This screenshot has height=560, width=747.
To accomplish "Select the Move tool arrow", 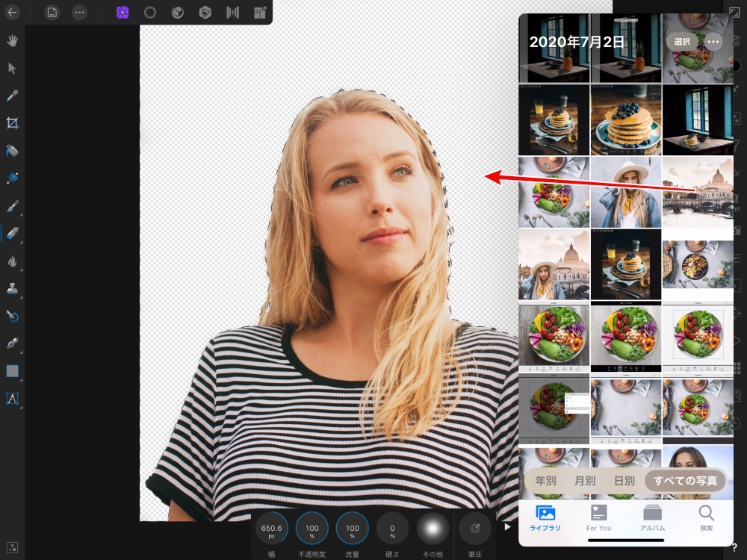I will click(12, 68).
